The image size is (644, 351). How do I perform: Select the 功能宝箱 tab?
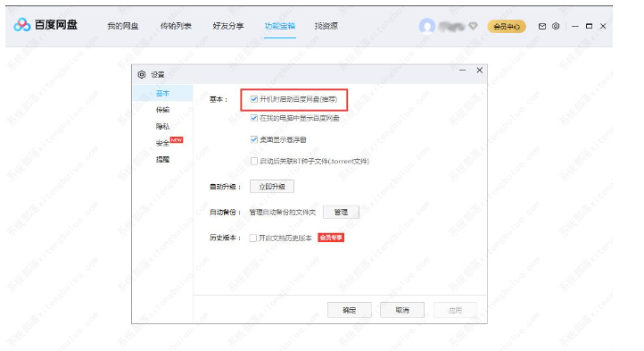point(280,26)
